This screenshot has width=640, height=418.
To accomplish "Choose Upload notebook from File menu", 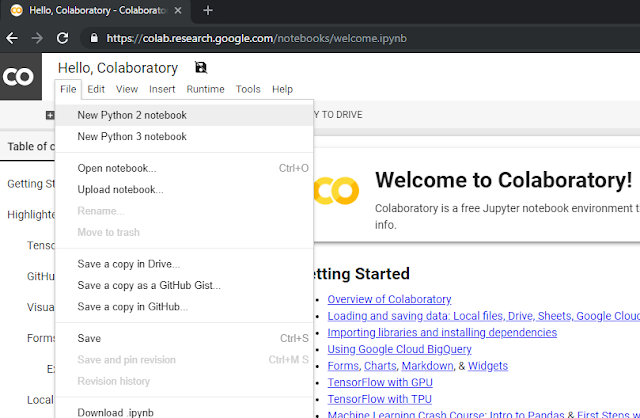I will 120,189.
